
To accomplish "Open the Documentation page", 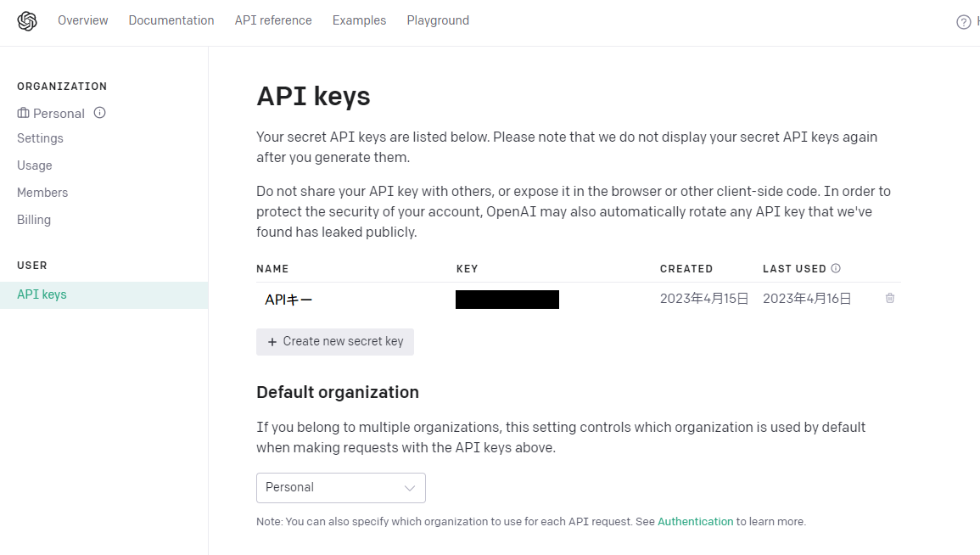I will point(171,20).
